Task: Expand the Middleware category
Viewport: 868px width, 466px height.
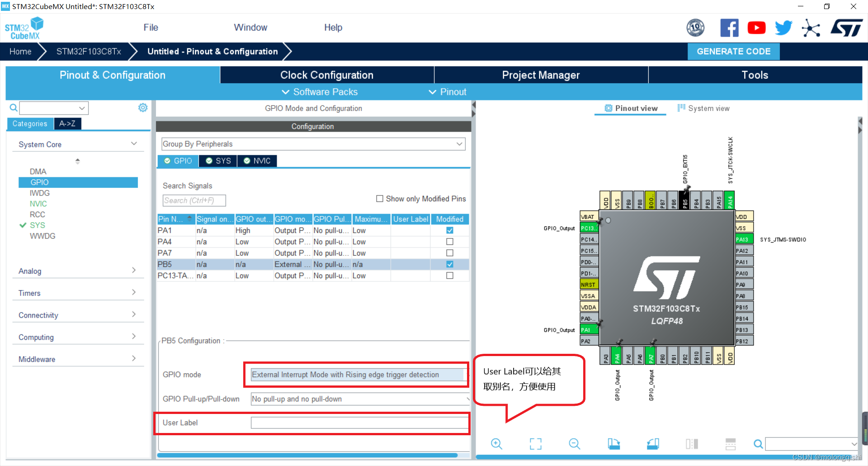Action: coord(78,359)
